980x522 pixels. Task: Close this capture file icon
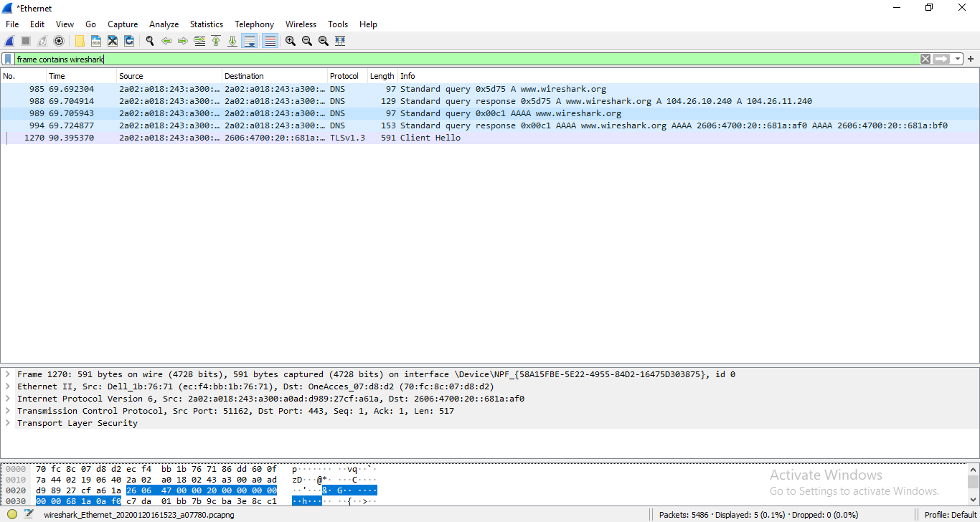[x=113, y=41]
